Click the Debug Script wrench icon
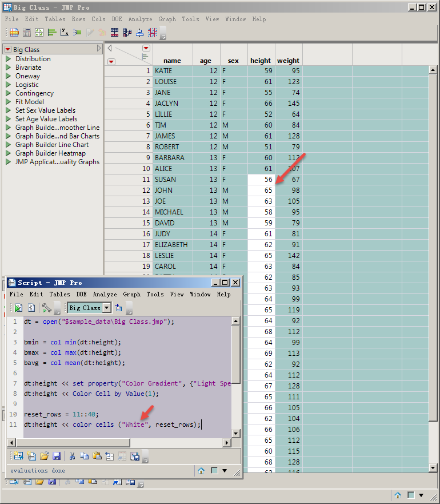 tap(46, 308)
